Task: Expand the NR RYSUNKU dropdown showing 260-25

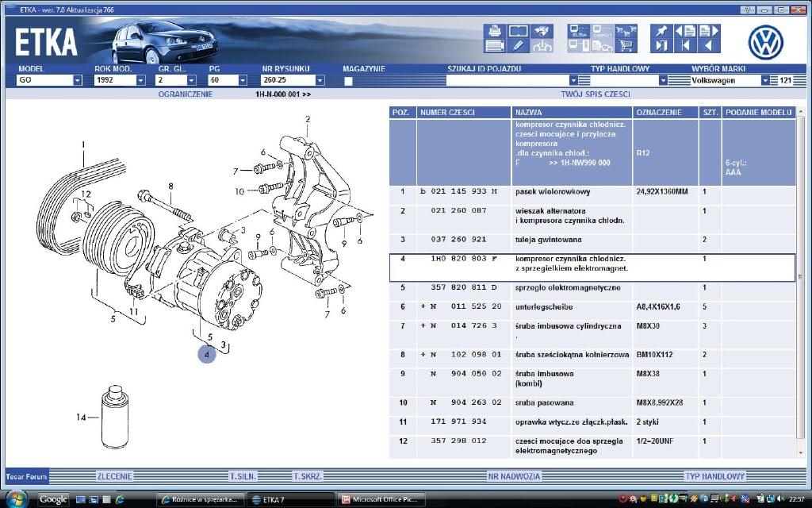Action: point(320,80)
